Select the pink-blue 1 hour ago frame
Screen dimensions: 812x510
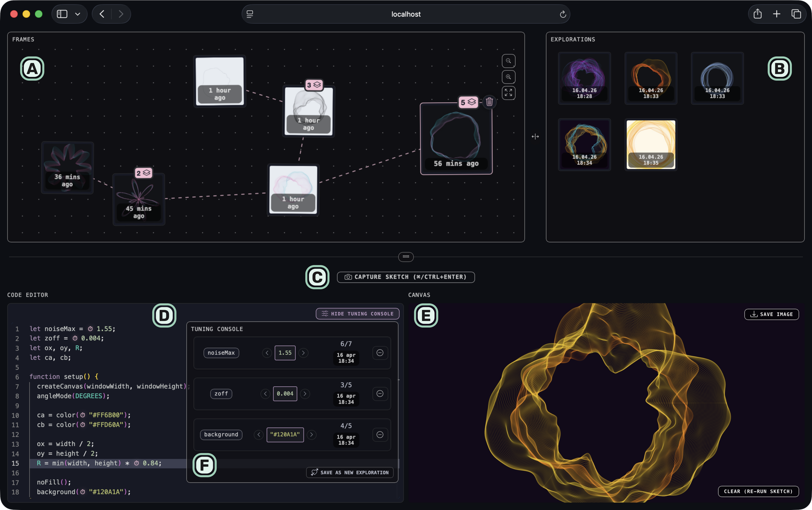coord(293,190)
